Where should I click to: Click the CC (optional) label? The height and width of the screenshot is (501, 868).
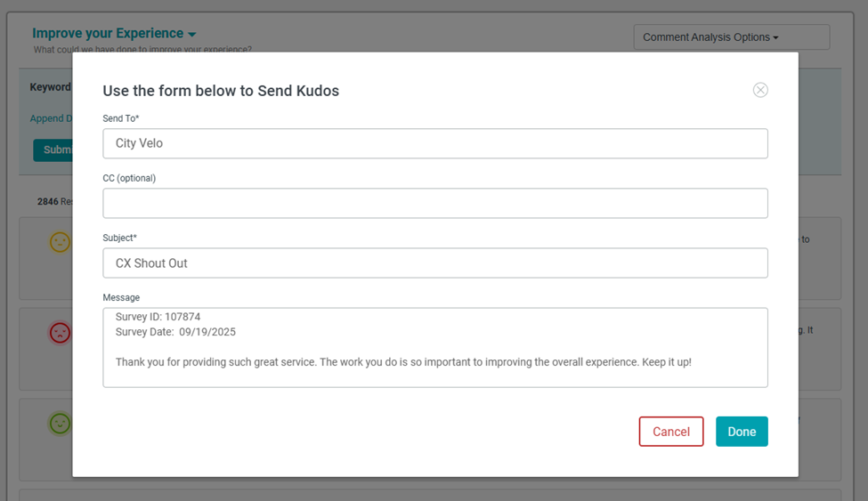(x=129, y=178)
